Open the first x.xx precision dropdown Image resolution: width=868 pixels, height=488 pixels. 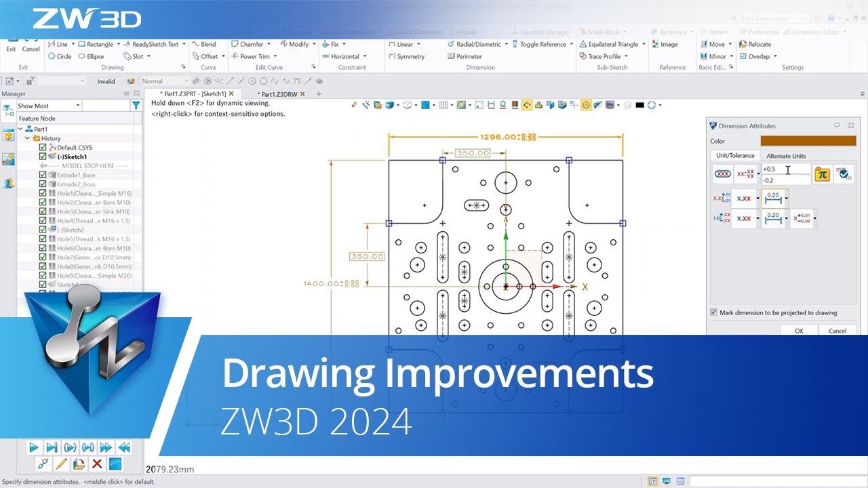pyautogui.click(x=759, y=199)
